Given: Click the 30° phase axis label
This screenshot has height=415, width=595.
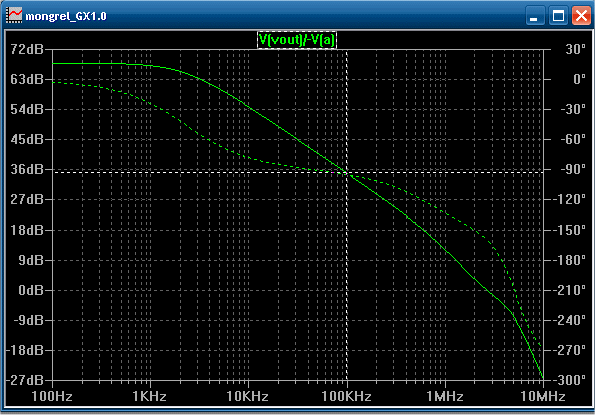Looking at the screenshot, I should click(575, 49).
